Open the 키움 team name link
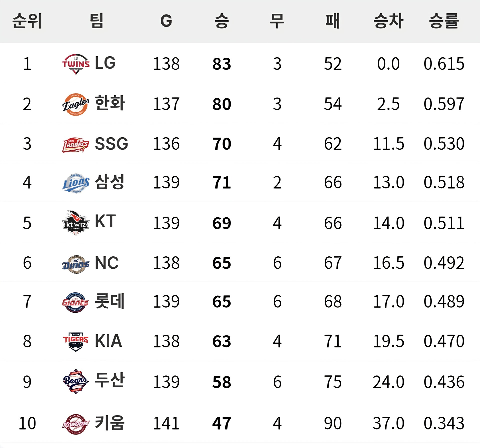Viewport: 480px width, 448px height. tap(110, 423)
